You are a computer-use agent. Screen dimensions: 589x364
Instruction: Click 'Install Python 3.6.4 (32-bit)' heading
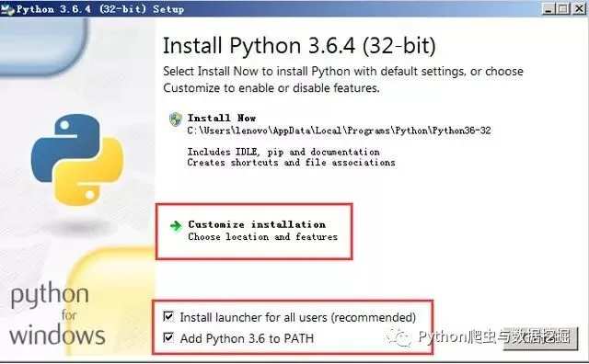click(299, 46)
